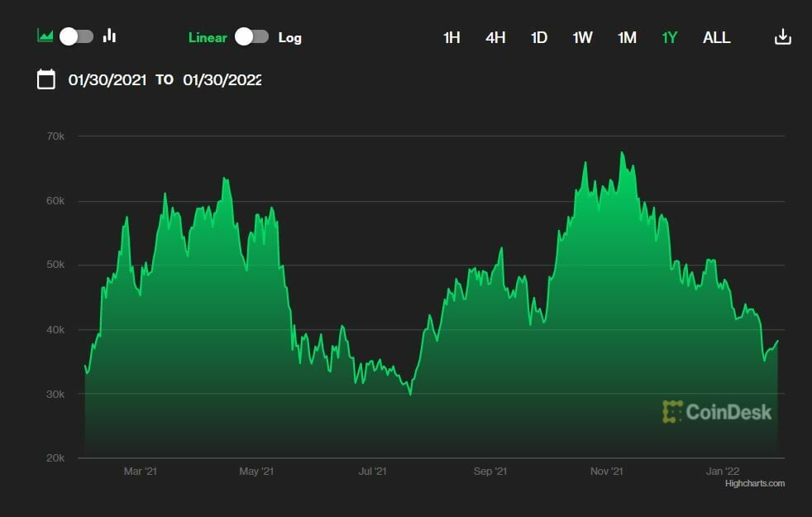The image size is (812, 517).
Task: Click the Jan '22 axis label
Action: [x=723, y=472]
